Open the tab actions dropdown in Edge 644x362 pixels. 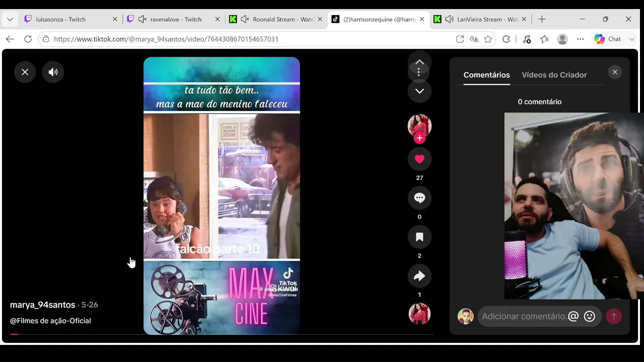10,19
